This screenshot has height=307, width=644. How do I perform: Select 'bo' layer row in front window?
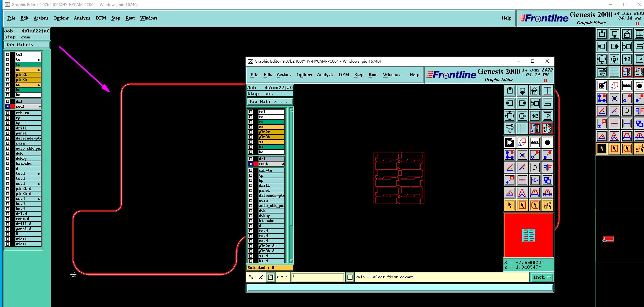[x=271, y=152]
